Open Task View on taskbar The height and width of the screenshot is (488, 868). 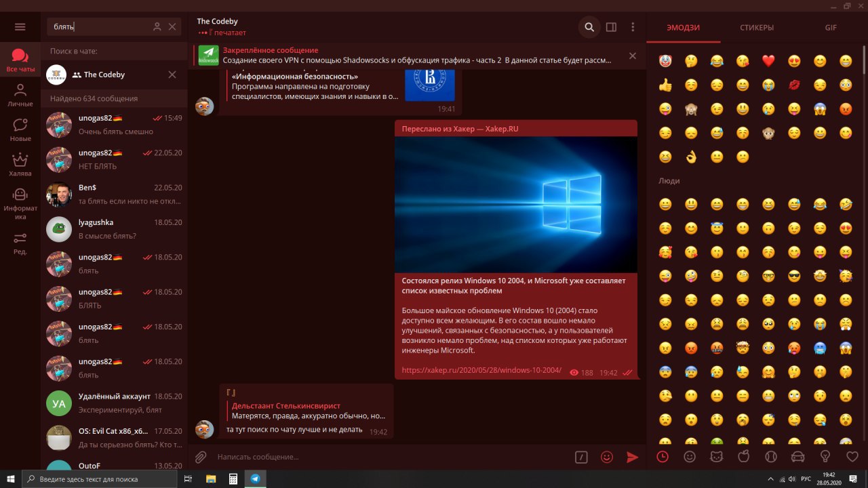tap(188, 479)
